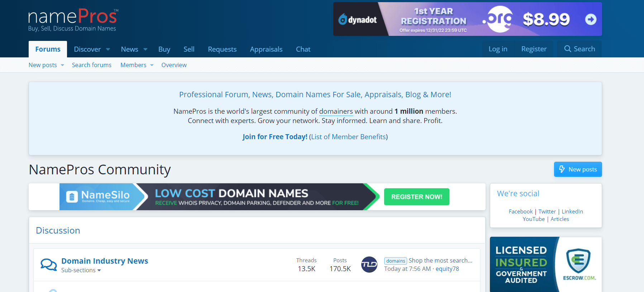Screen dimensions: 644x292
Task: Click the 13.5K threads count
Action: tap(306, 269)
